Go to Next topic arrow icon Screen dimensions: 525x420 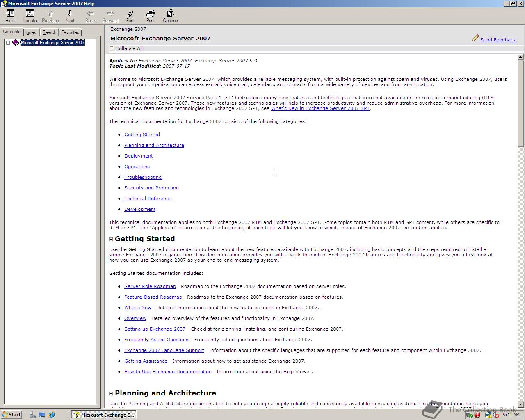(70, 14)
